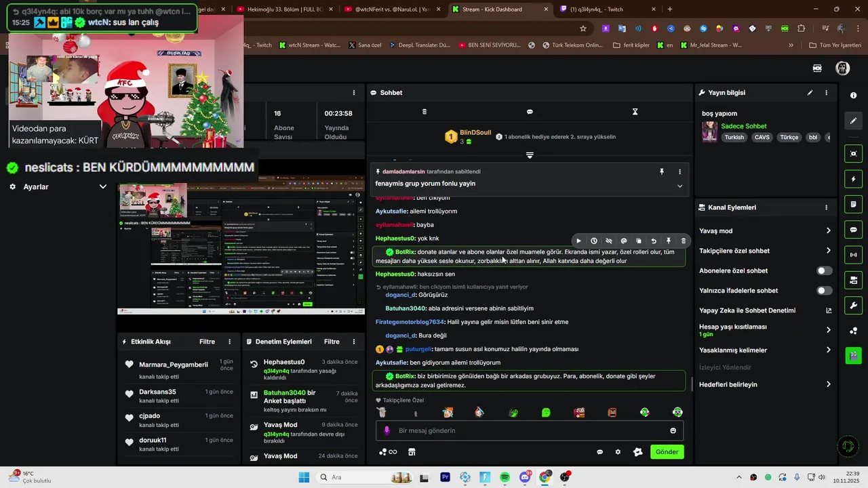The image size is (868, 488).
Task: Click the info icon in right sidebar
Action: click(x=853, y=96)
